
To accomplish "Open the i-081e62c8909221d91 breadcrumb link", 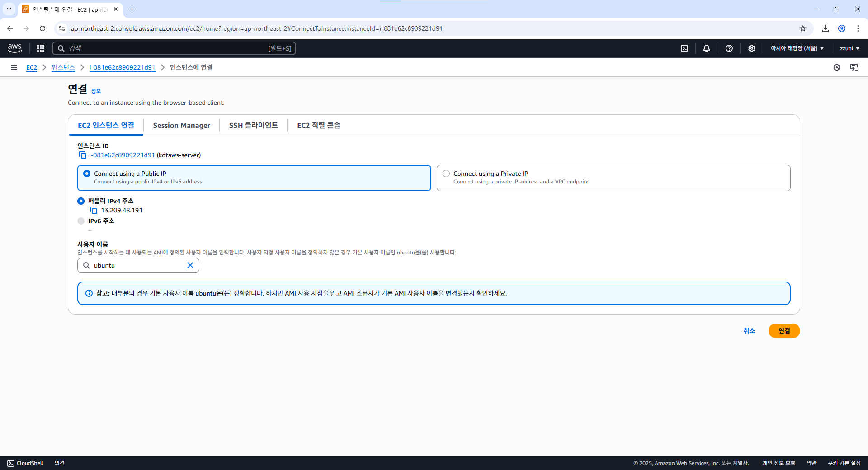I will point(122,67).
